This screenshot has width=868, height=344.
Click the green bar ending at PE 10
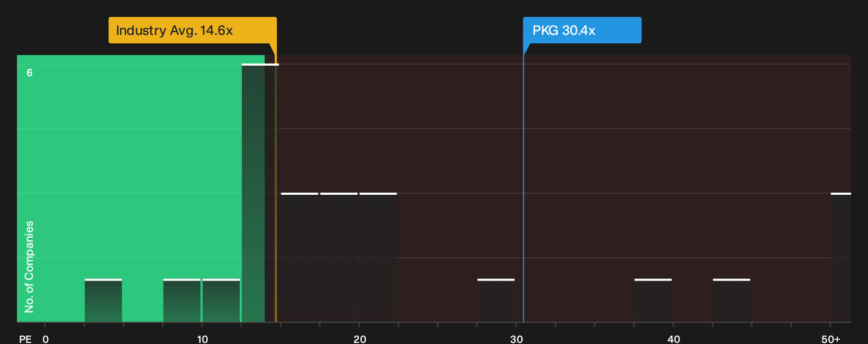click(182, 300)
